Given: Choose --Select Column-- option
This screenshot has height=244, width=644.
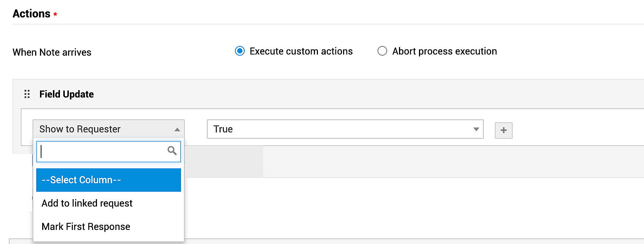Looking at the screenshot, I should [108, 180].
